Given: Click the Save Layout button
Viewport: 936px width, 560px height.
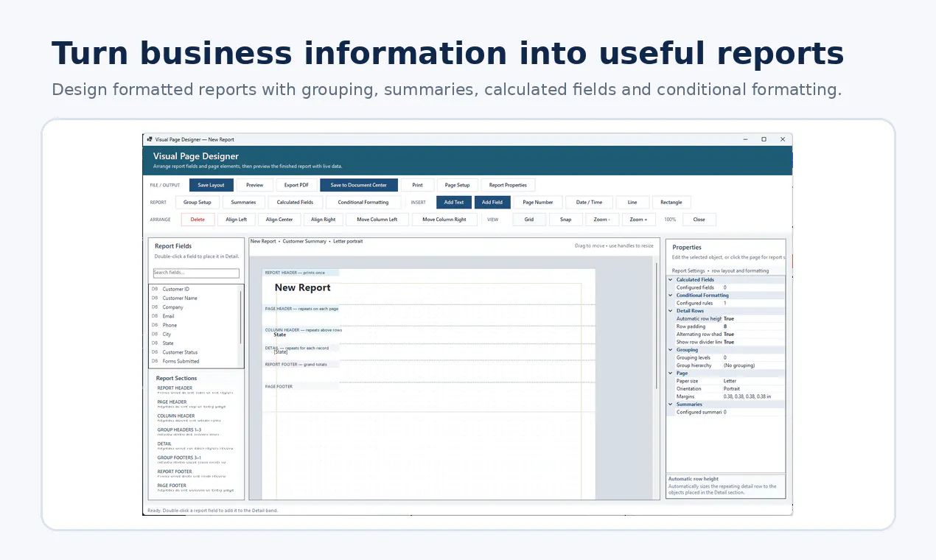Looking at the screenshot, I should (212, 185).
